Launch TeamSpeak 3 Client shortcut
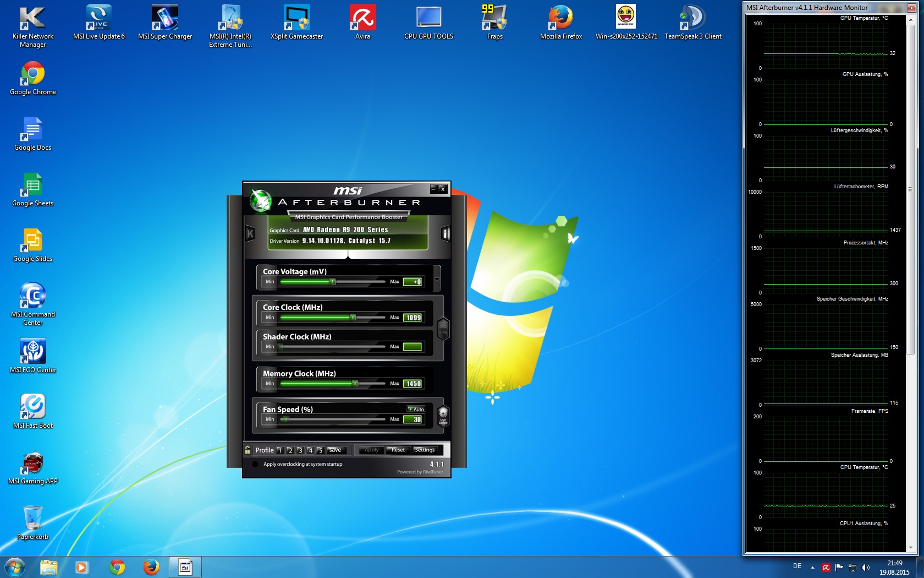Viewport: 924px width, 578px height. [693, 22]
